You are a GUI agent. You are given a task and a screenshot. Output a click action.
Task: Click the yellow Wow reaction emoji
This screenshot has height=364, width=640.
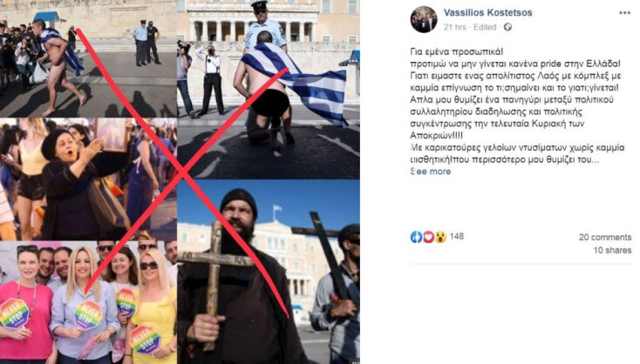[x=440, y=237]
